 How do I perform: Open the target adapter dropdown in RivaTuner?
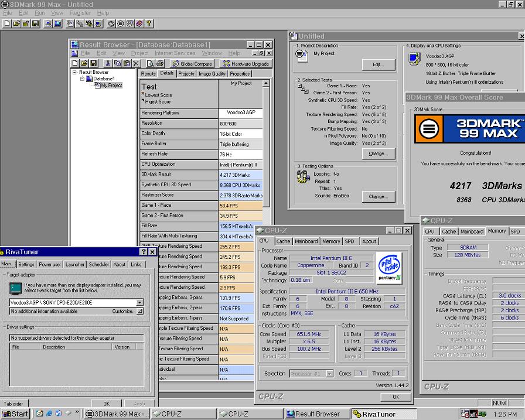click(140, 302)
